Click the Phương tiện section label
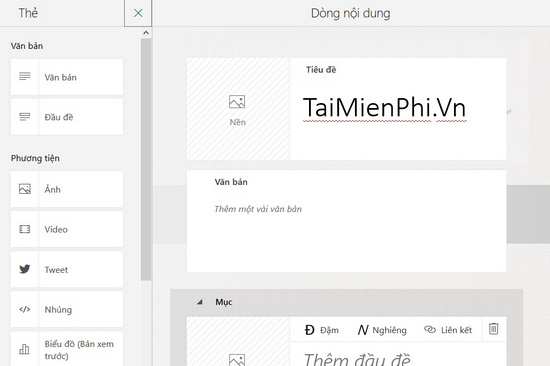The width and height of the screenshot is (550, 366). (x=35, y=158)
